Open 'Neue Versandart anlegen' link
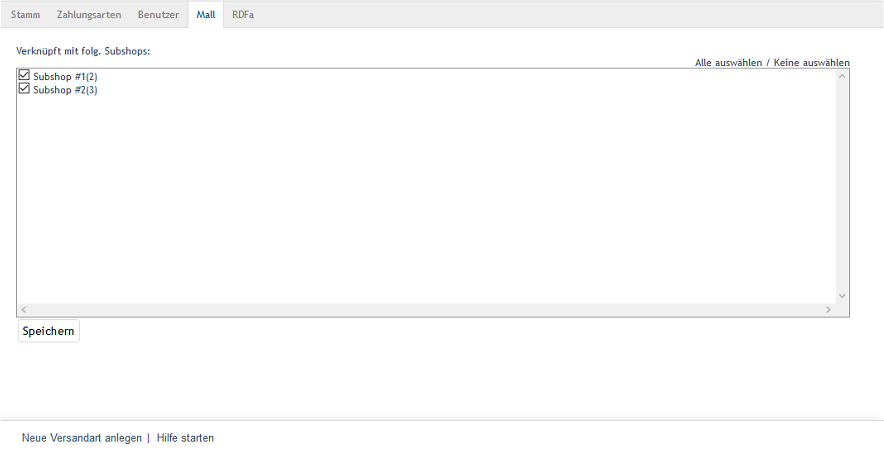 tap(82, 438)
